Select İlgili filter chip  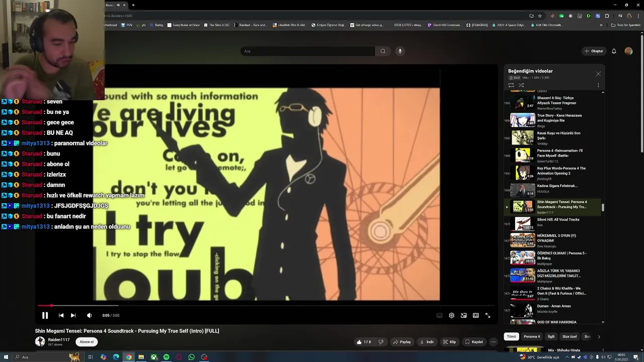pos(551,336)
